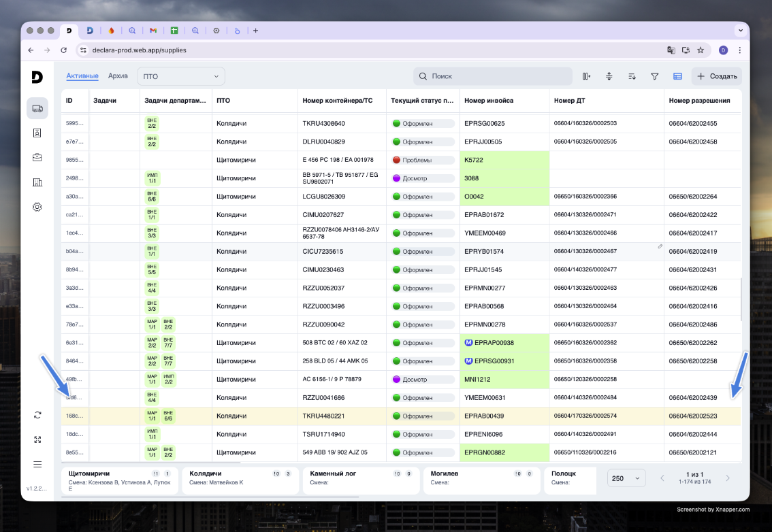This screenshot has height=532, width=772.
Task: Expand the ПТО filter dropdown
Action: coord(181,76)
